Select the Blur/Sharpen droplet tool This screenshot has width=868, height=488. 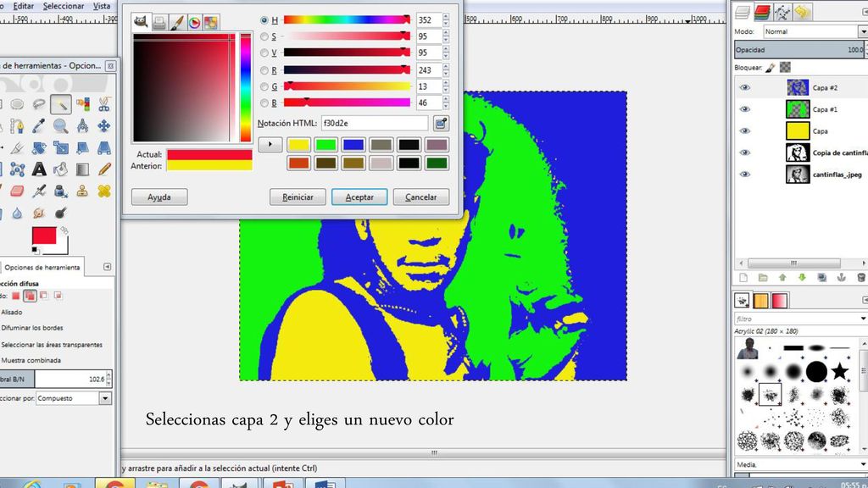[x=17, y=213]
